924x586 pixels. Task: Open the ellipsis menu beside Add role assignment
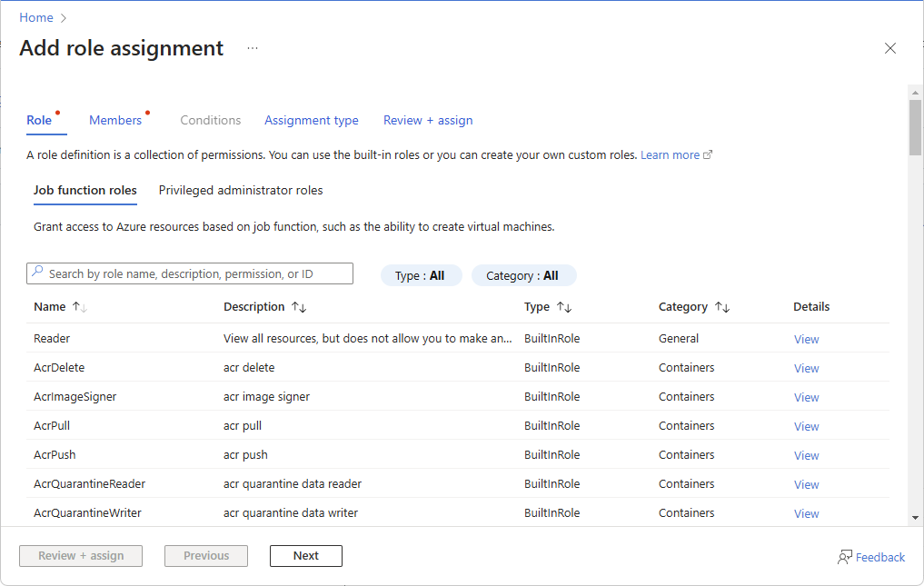click(252, 48)
